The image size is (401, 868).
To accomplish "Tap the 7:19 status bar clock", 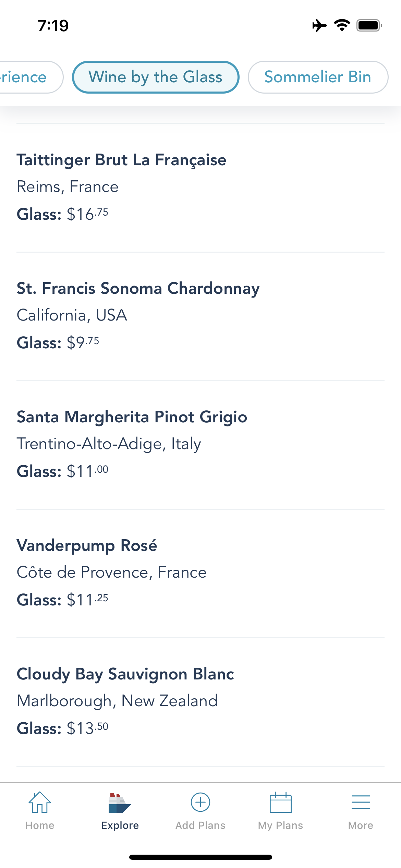I will (53, 26).
